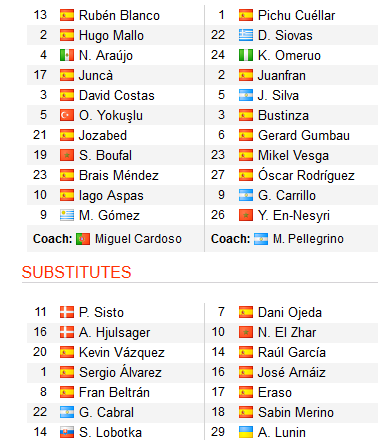Click the Portuguese flag beside Miguel Cardoso
The width and height of the screenshot is (378, 440).
coord(83,239)
